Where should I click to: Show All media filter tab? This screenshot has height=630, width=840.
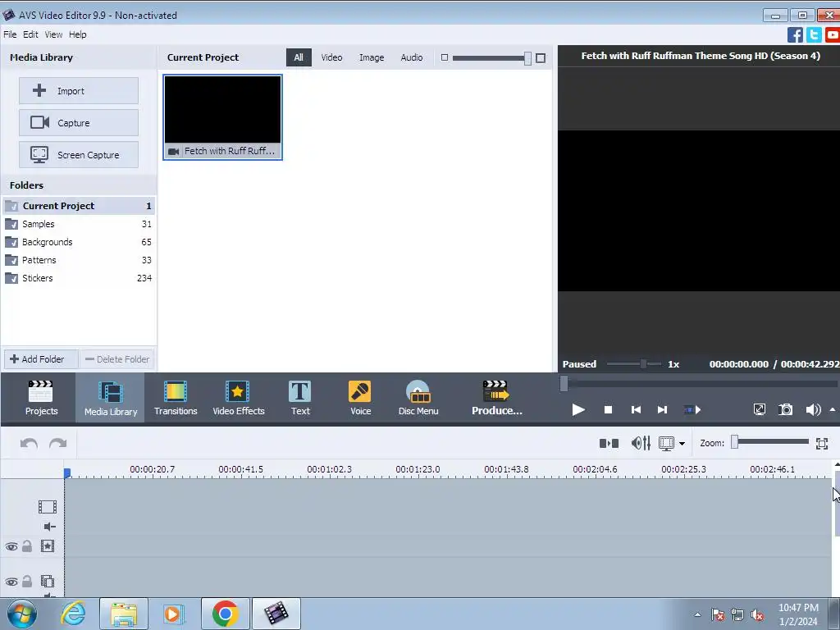[x=299, y=57]
